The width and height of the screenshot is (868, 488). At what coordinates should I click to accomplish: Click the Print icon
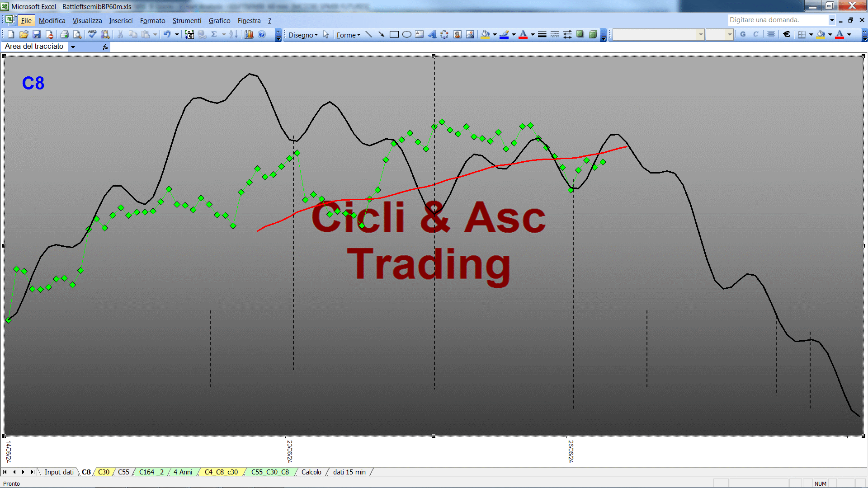[x=64, y=34]
